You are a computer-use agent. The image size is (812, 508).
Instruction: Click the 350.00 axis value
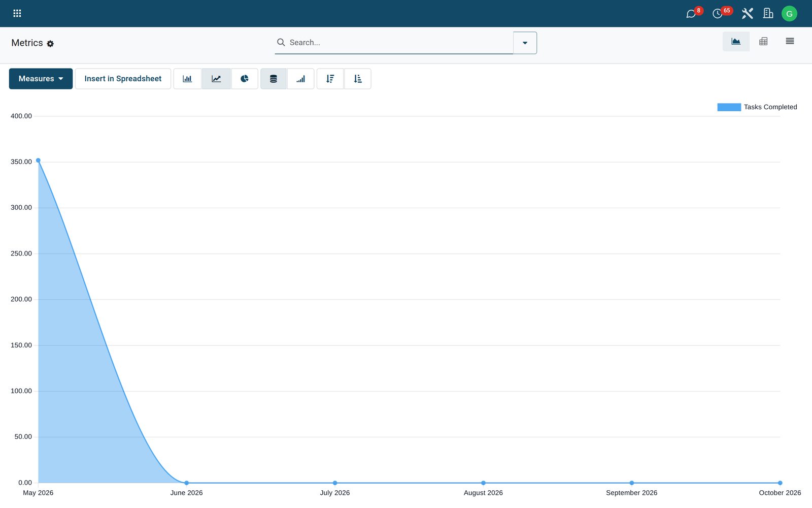(x=21, y=162)
